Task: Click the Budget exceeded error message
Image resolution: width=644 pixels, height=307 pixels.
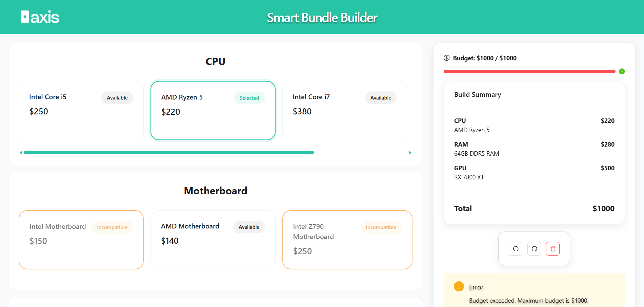Action: click(529, 301)
